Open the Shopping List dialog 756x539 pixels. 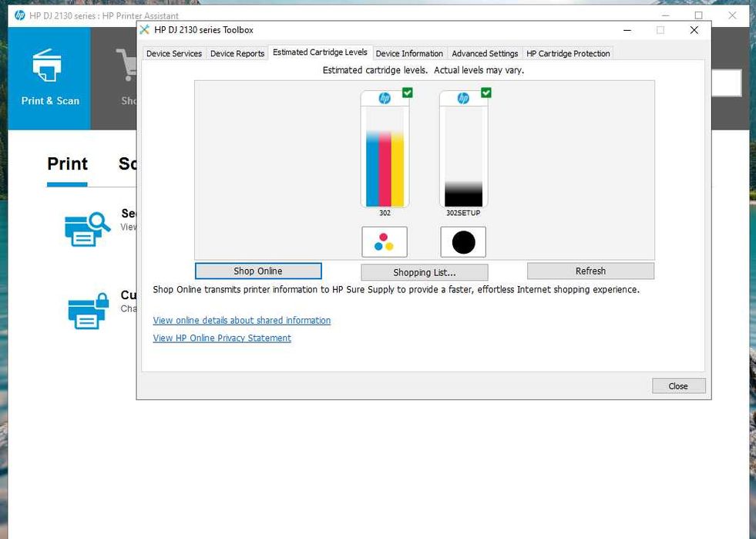coord(425,272)
